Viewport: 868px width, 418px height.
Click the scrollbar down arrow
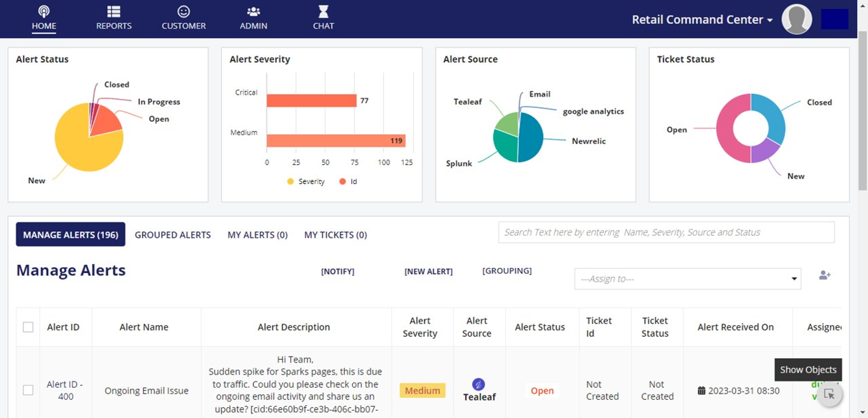click(x=862, y=412)
